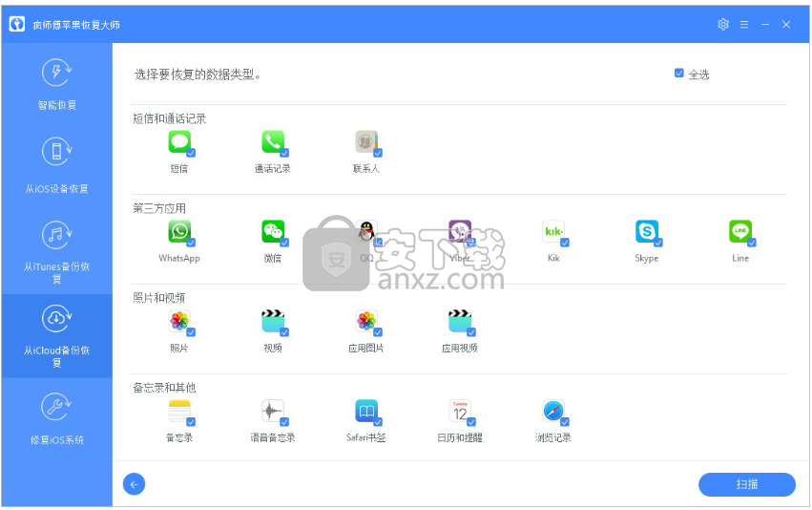Click the 扫描 scan button
The image size is (812, 510).
tap(747, 484)
